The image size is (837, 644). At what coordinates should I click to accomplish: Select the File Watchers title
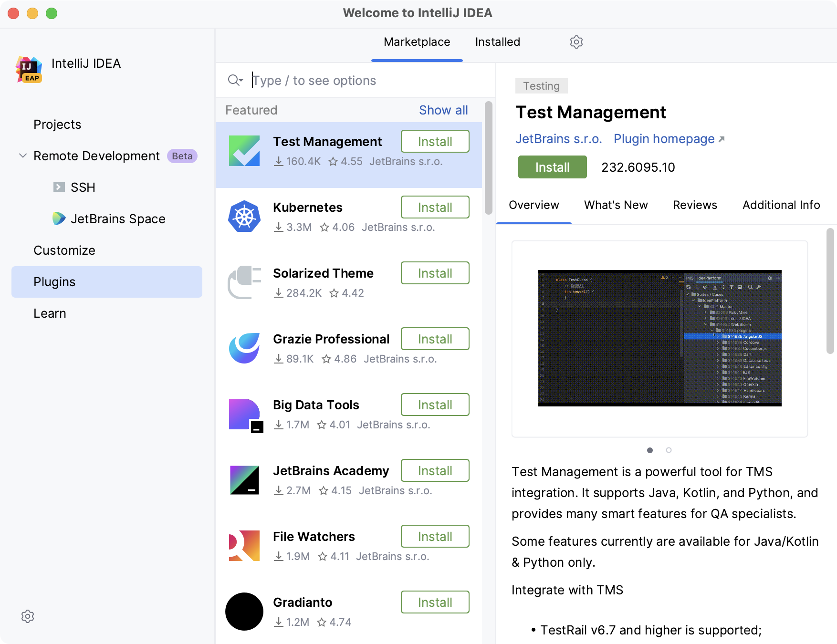(314, 537)
